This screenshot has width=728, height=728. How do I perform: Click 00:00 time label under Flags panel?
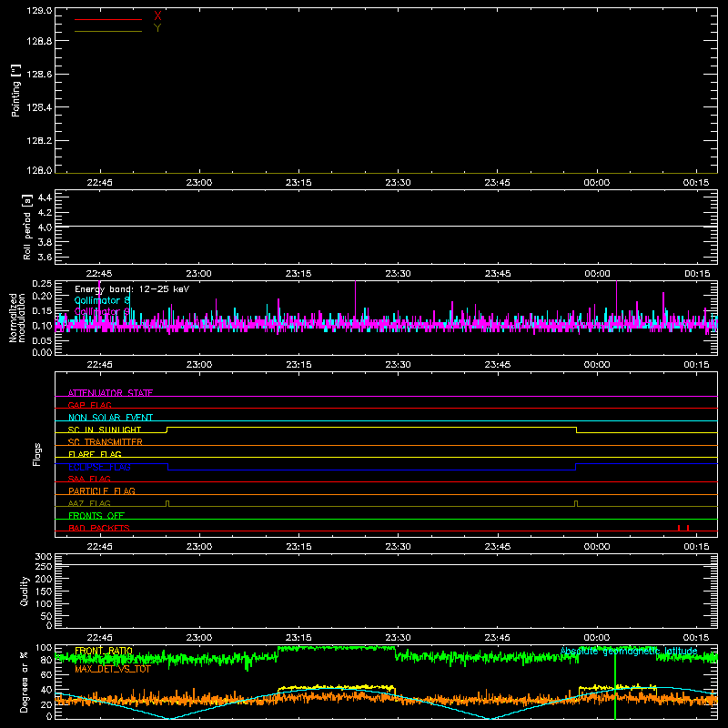597,547
